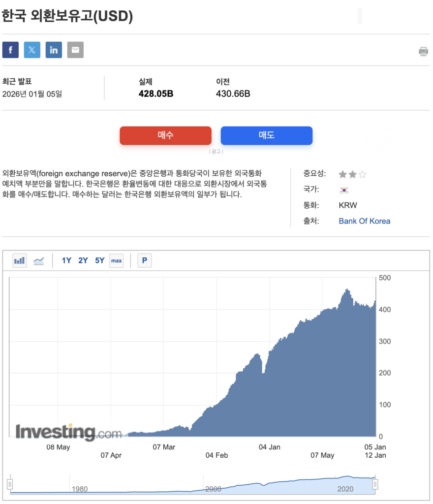This screenshot has width=433, height=504.
Task: Click the 2000 mark on timeline navigator
Action: coord(213,489)
